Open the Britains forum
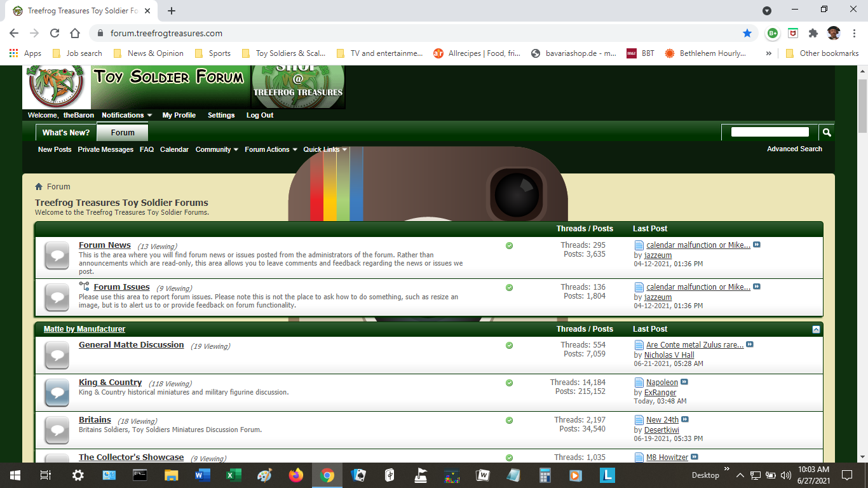 coord(95,420)
